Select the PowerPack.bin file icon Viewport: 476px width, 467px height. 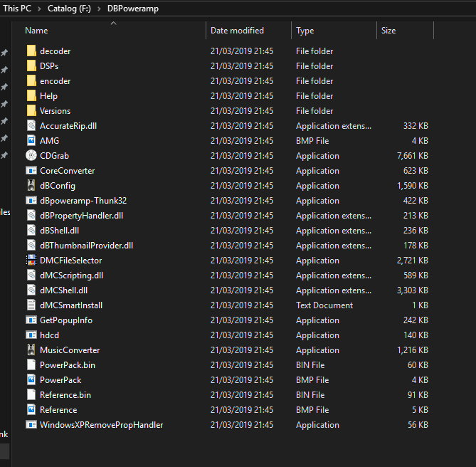tap(31, 365)
